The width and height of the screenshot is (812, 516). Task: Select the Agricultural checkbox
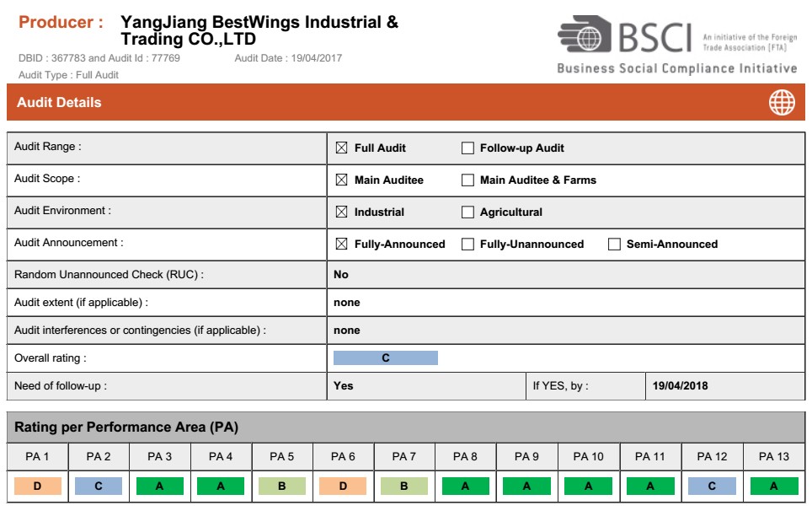click(467, 212)
